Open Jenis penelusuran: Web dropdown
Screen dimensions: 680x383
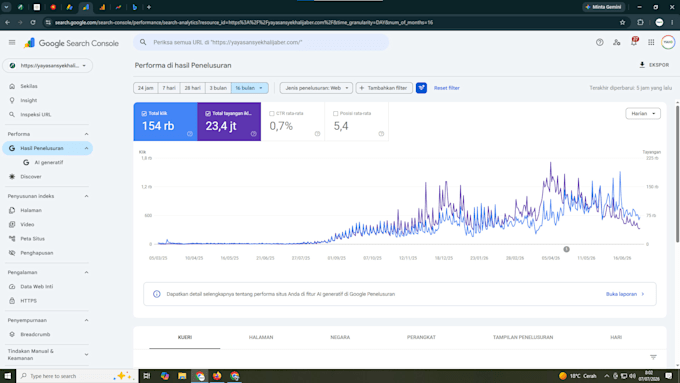316,88
